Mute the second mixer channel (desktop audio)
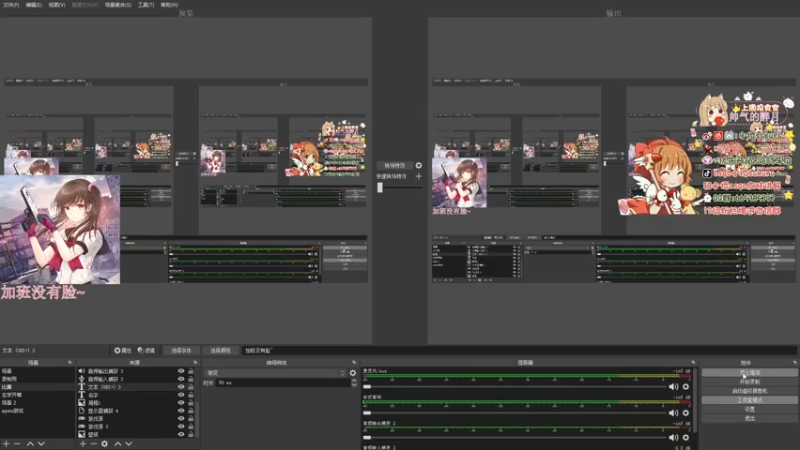Screen dimensions: 800x450 tap(673, 413)
